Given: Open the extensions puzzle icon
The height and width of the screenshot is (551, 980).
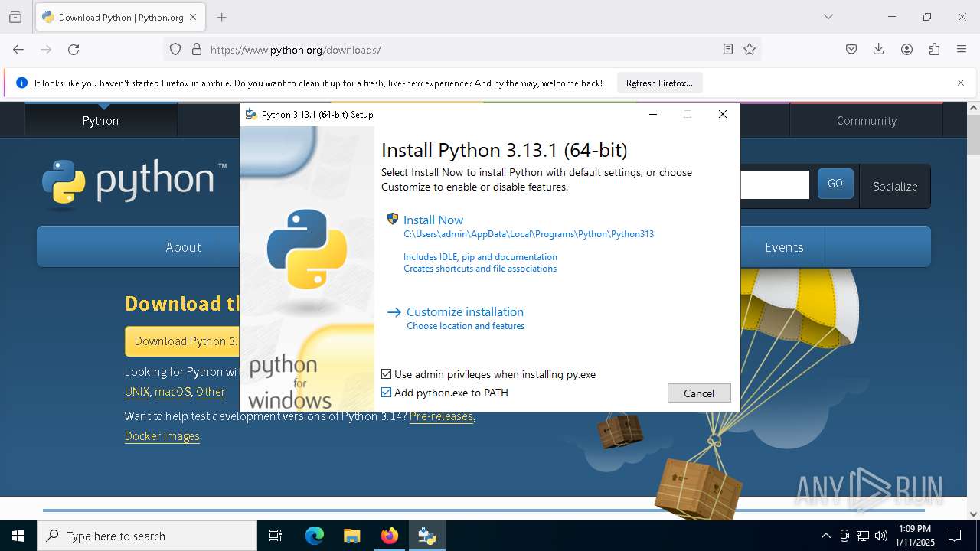Looking at the screenshot, I should pyautogui.click(x=934, y=49).
